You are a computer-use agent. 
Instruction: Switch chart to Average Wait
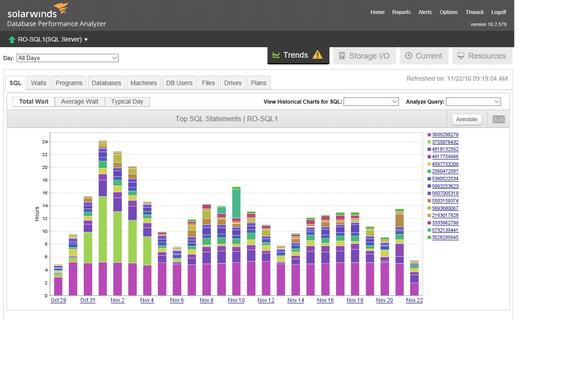[79, 102]
